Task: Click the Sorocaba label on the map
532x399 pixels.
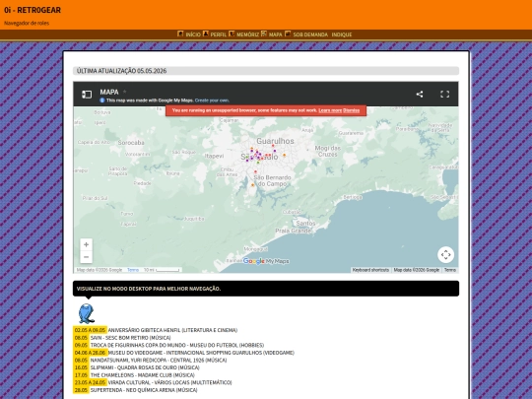Action: click(131, 143)
